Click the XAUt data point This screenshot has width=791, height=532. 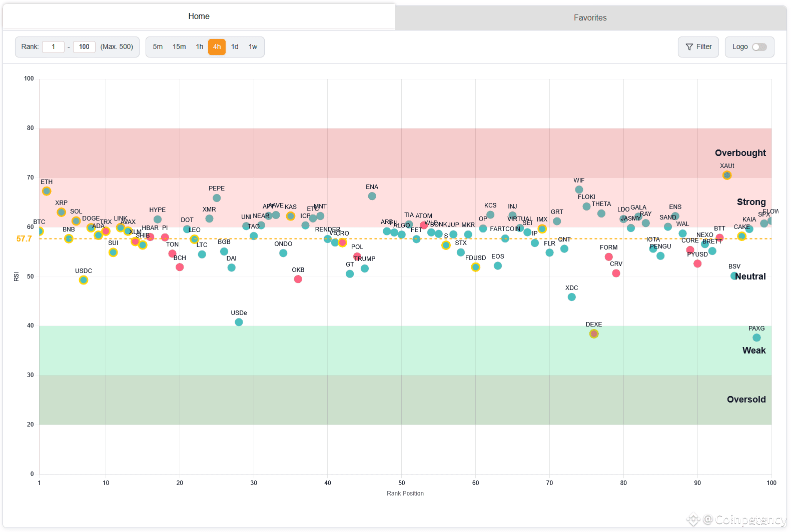click(x=727, y=175)
